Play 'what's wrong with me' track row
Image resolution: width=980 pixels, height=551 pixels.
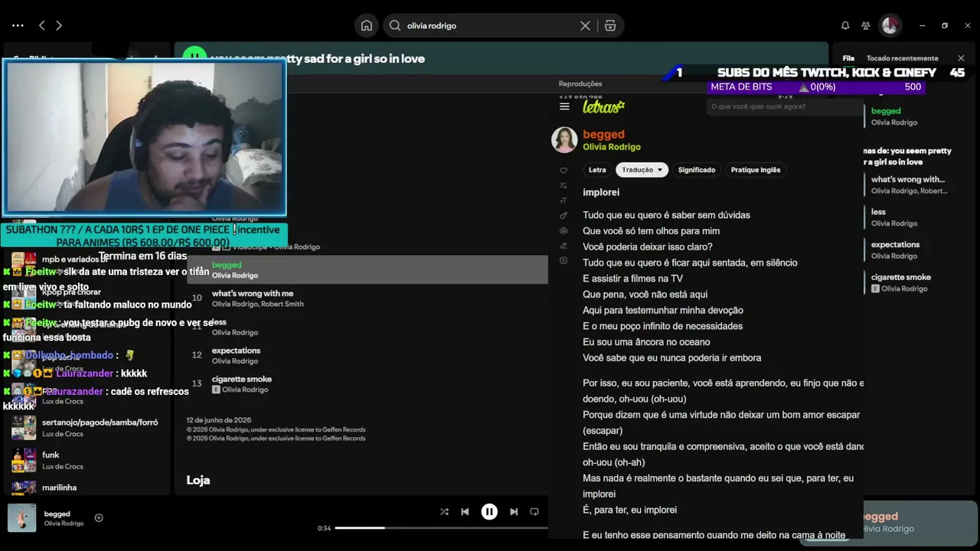[367, 298]
